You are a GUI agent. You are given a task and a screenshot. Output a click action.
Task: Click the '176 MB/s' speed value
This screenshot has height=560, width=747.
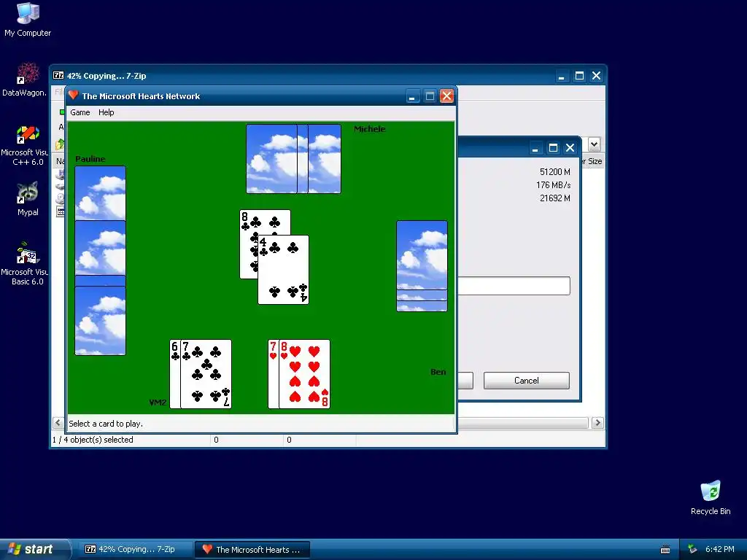(553, 184)
